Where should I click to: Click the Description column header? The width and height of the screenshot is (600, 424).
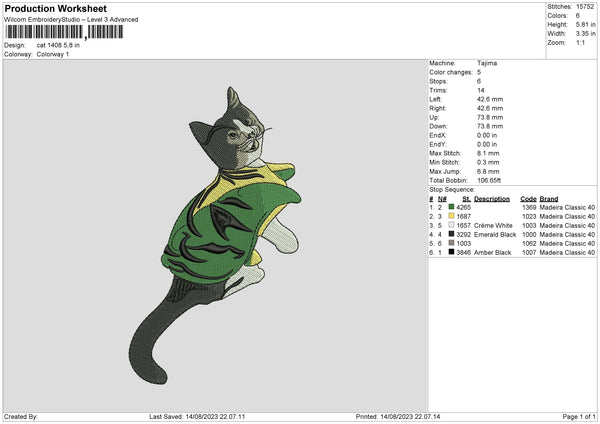click(x=492, y=199)
